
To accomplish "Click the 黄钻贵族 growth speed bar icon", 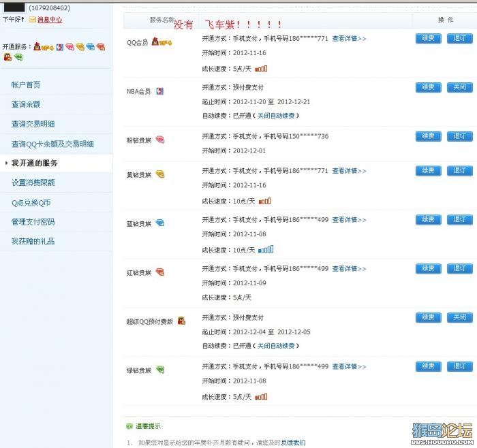I will tap(264, 201).
